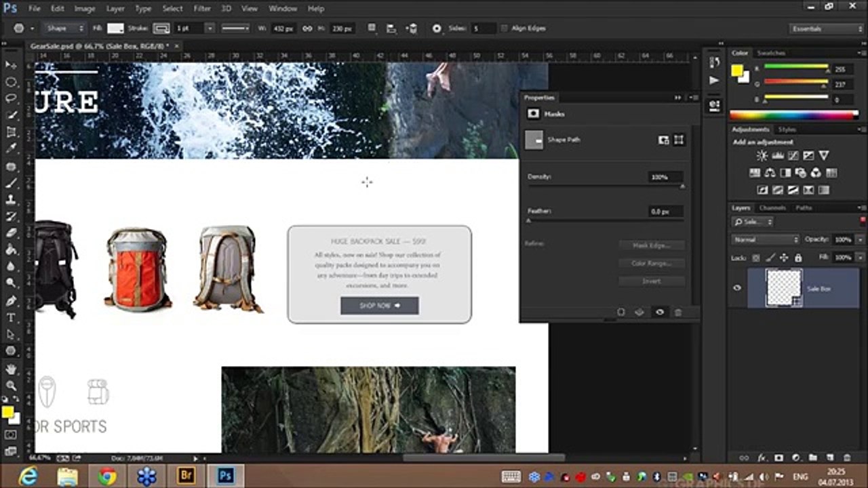Toggle mask visibility eye in Properties
868x488 pixels.
[x=659, y=312]
